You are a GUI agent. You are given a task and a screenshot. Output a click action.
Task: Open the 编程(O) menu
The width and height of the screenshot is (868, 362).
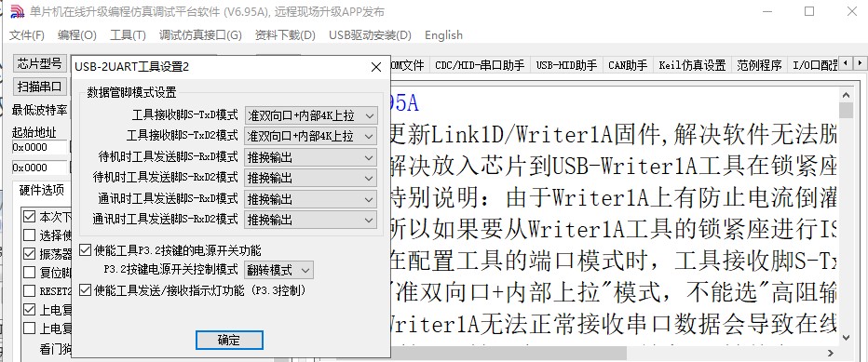(x=77, y=34)
